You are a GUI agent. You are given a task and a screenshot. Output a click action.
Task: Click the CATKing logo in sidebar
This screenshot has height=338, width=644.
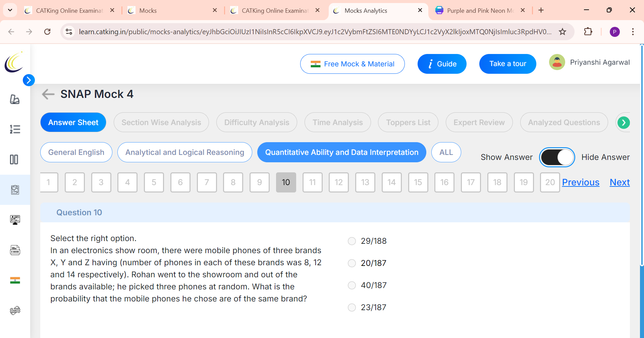pos(14,62)
